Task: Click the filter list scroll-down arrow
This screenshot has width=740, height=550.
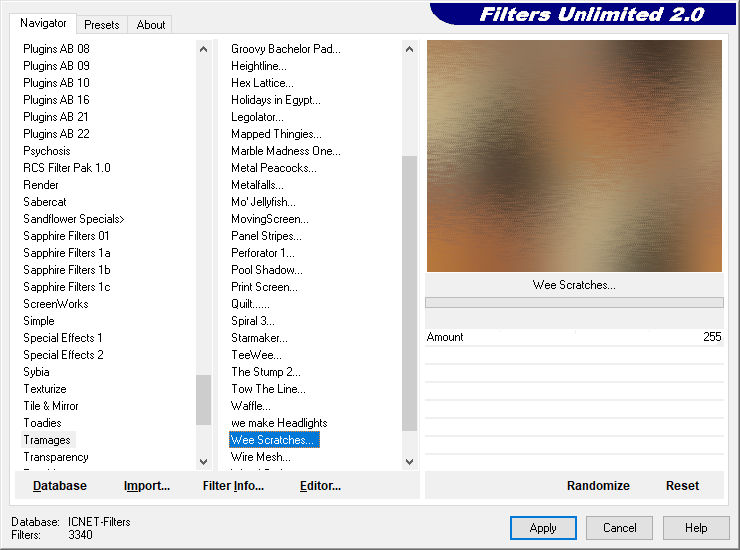Action: click(x=410, y=462)
